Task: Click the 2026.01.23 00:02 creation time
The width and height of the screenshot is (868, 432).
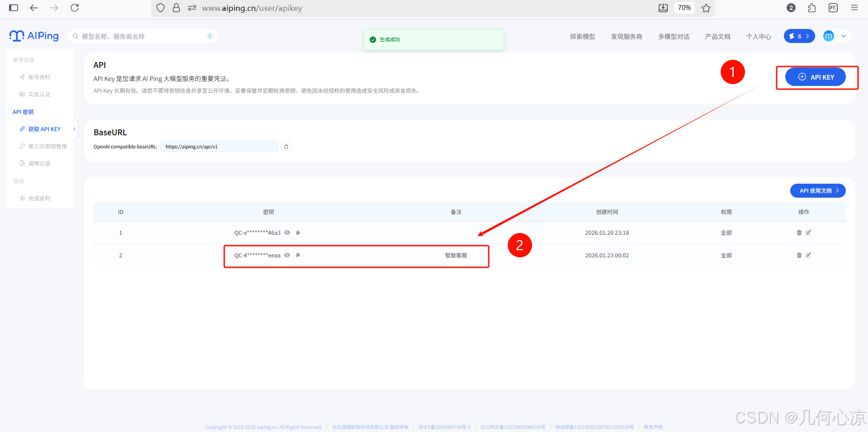Action: tap(607, 256)
